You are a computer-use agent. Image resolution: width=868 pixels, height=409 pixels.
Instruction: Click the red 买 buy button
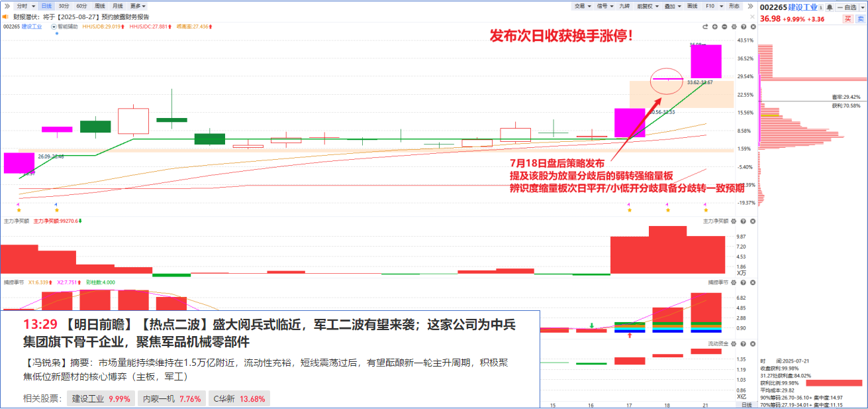(847, 19)
